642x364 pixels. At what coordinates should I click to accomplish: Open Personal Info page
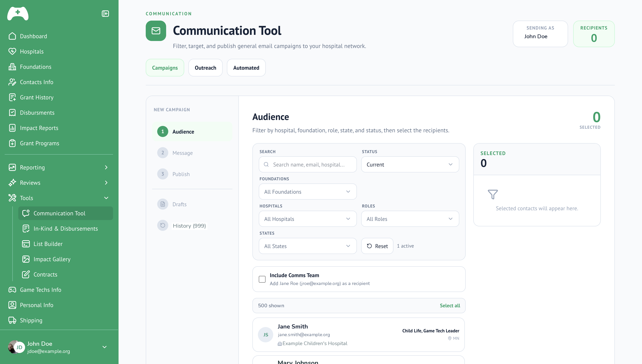click(59, 305)
